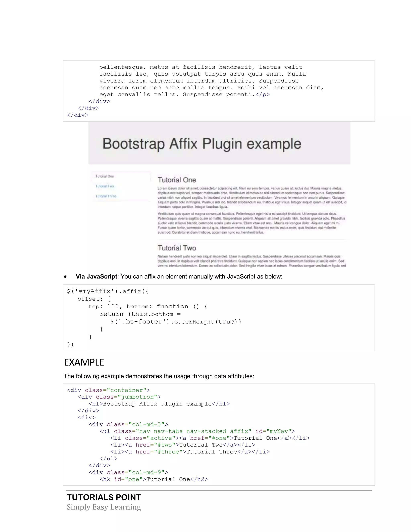
Task: Click the ul class nav-tabs code line
Action: [x=197, y=431]
